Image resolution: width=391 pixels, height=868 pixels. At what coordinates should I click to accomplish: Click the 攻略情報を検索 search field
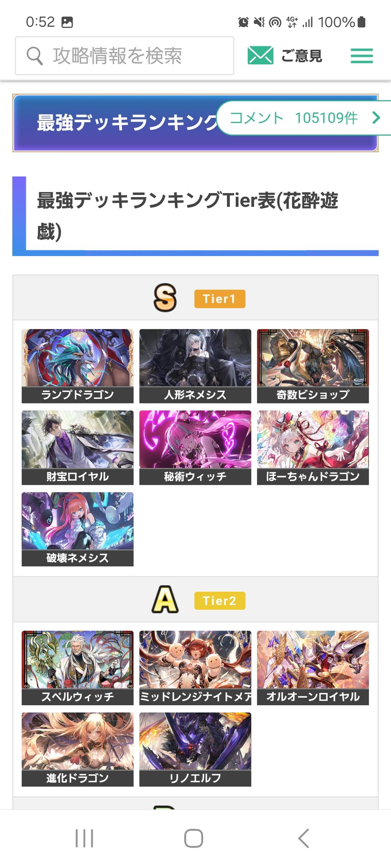[x=125, y=56]
